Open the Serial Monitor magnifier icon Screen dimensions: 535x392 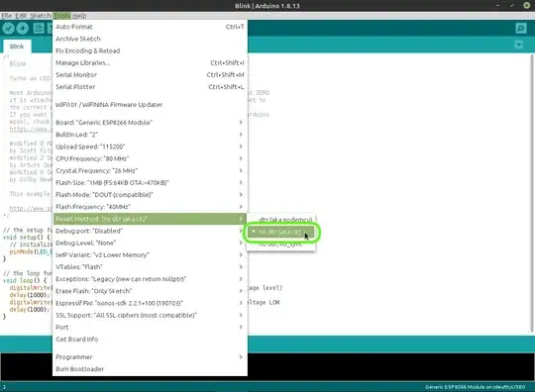pyautogui.click(x=521, y=28)
